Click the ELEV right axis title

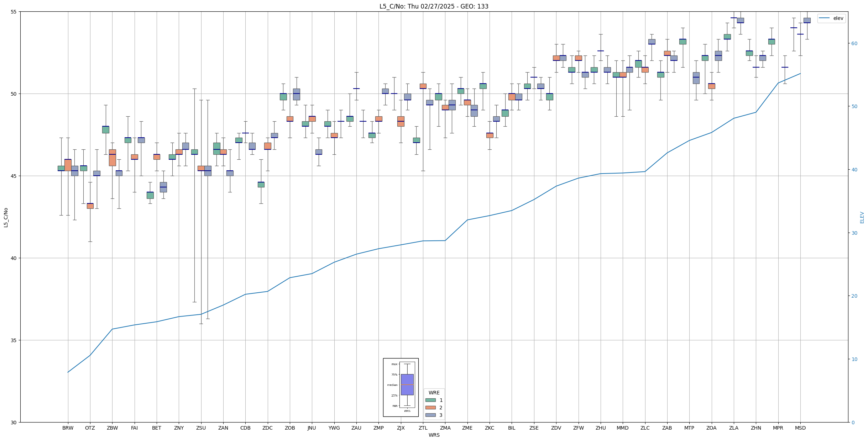(862, 217)
